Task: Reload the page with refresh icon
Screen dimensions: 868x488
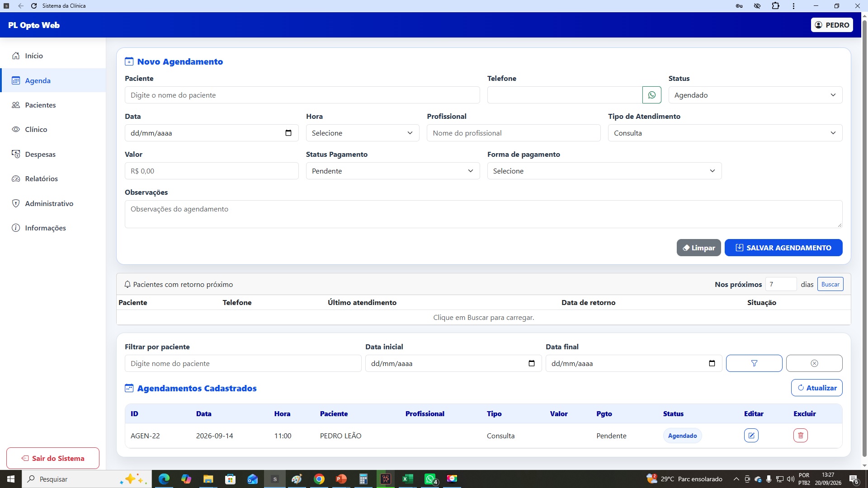Action: tap(34, 6)
